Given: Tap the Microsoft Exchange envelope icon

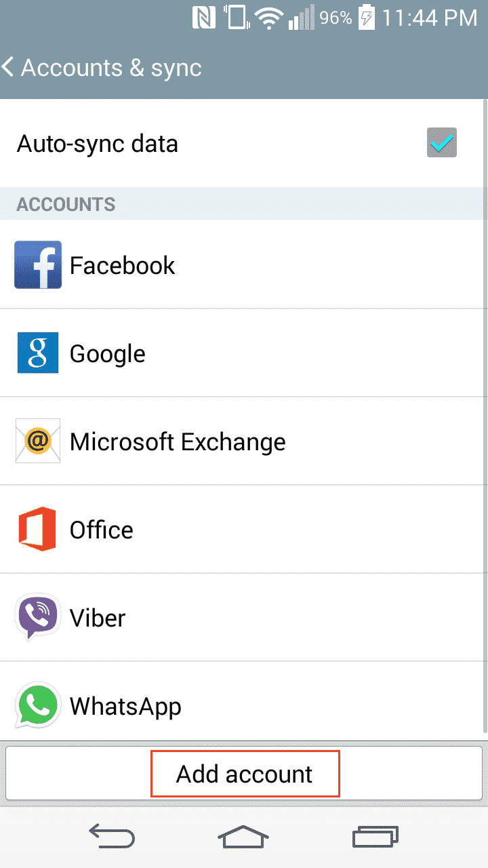Looking at the screenshot, I should (x=38, y=441).
